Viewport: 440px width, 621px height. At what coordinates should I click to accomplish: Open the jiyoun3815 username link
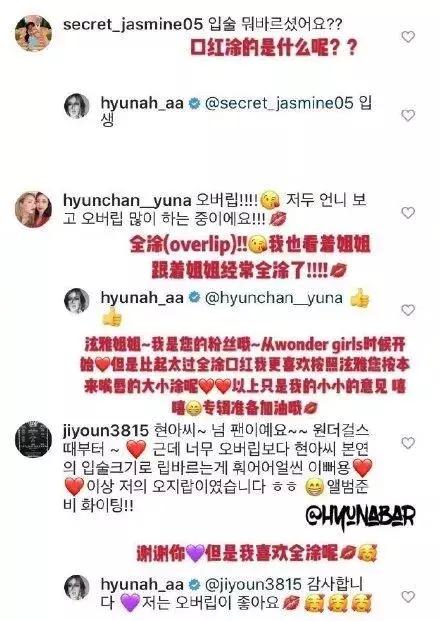(106, 431)
